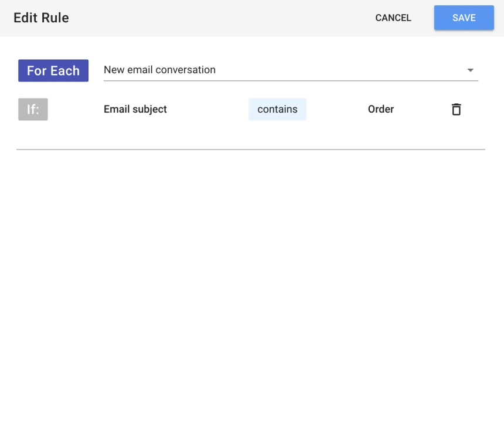This screenshot has height=434, width=504.
Task: Select the Email subject condition field
Action: 135,110
